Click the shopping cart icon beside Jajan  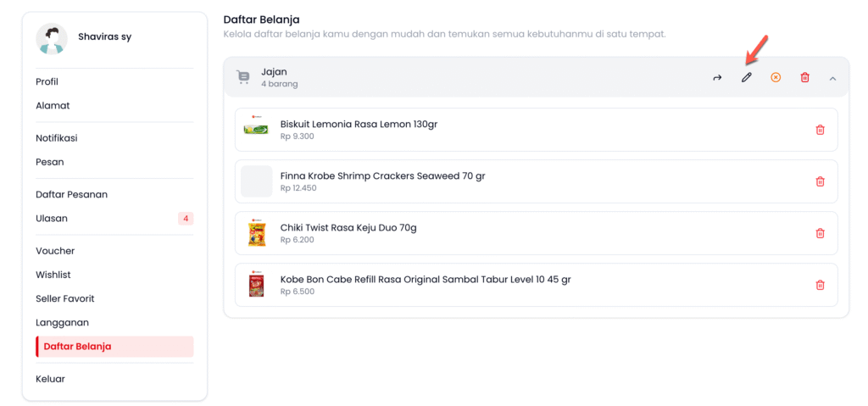[x=243, y=78]
